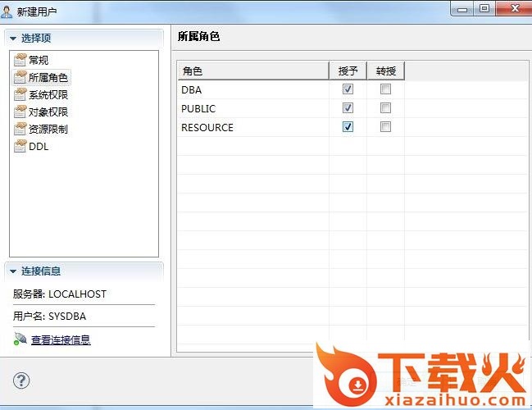Select the 所属角色 option label
This screenshot has width=532, height=410.
point(48,77)
